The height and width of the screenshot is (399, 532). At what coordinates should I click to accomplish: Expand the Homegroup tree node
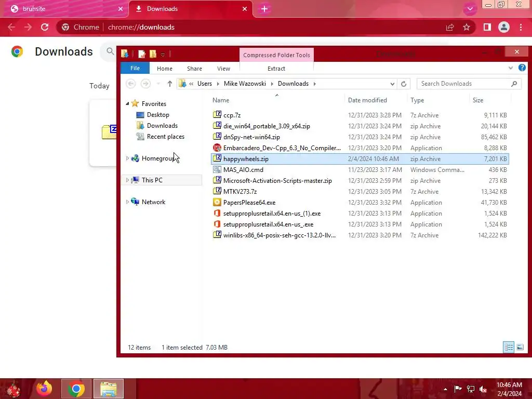coord(128,158)
